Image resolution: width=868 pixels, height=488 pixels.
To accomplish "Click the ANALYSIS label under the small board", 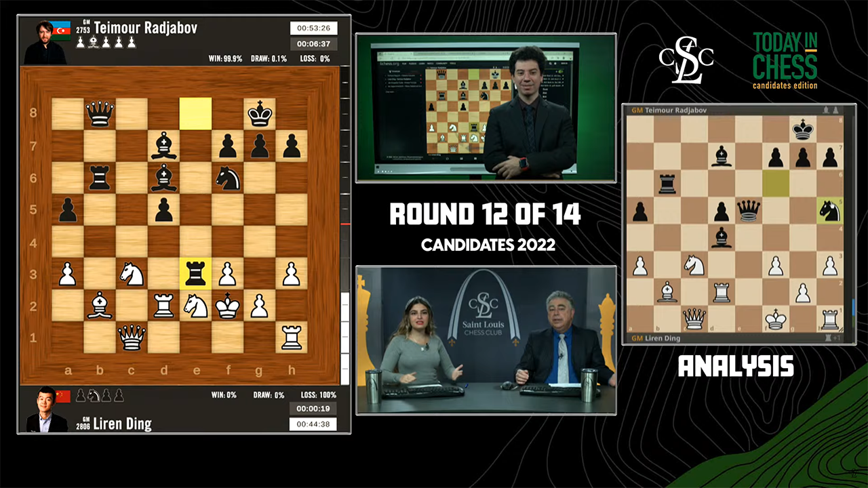I will click(736, 367).
